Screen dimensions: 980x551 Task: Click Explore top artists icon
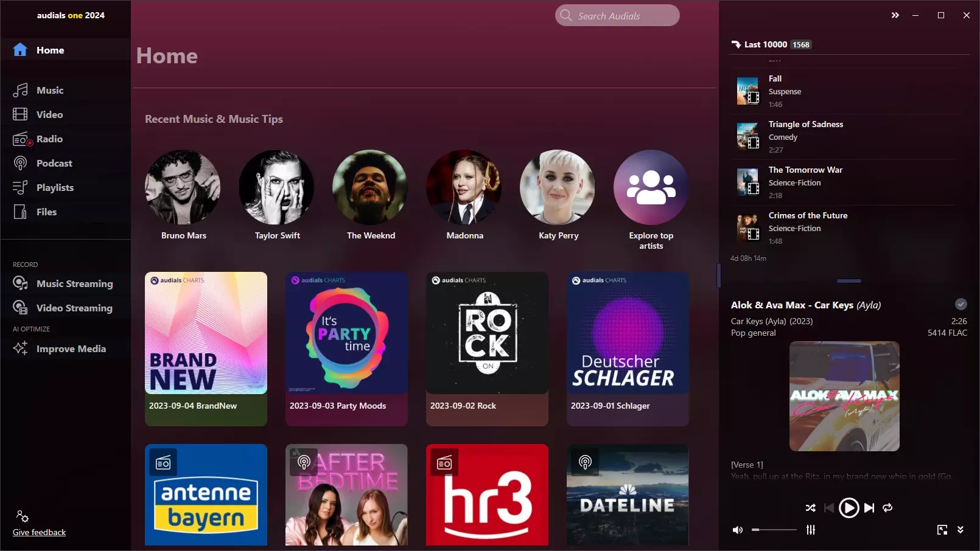coord(651,187)
